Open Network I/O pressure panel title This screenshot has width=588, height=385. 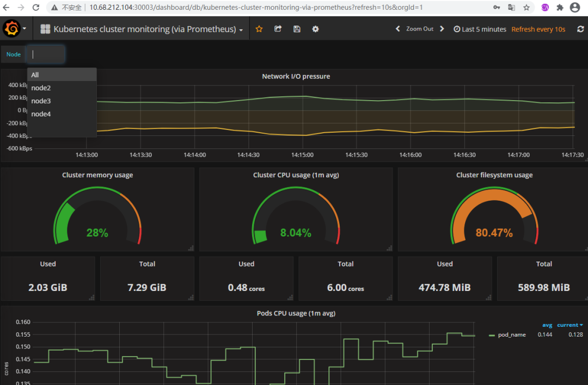coord(296,76)
